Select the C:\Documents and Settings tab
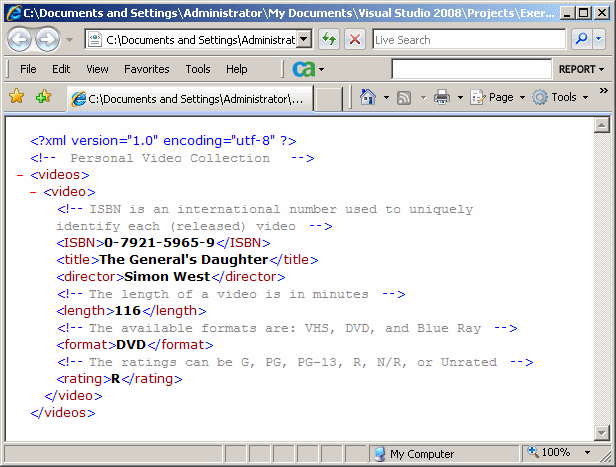This screenshot has width=616, height=467. click(x=190, y=99)
